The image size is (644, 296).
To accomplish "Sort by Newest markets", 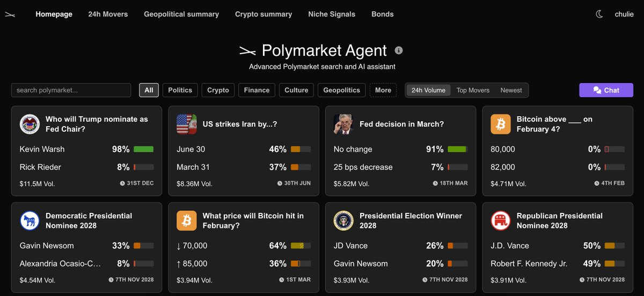I will pyautogui.click(x=511, y=90).
